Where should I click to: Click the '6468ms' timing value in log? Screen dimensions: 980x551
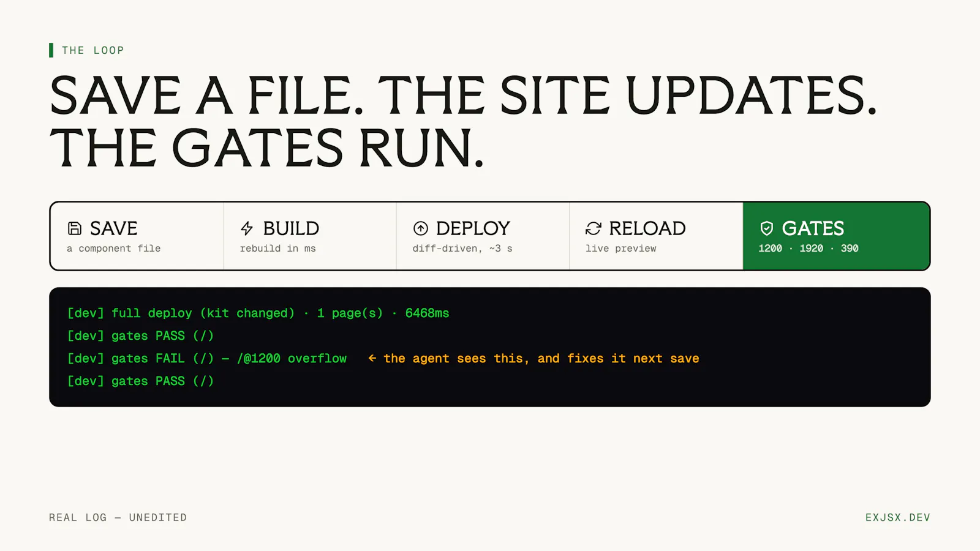pyautogui.click(x=427, y=313)
